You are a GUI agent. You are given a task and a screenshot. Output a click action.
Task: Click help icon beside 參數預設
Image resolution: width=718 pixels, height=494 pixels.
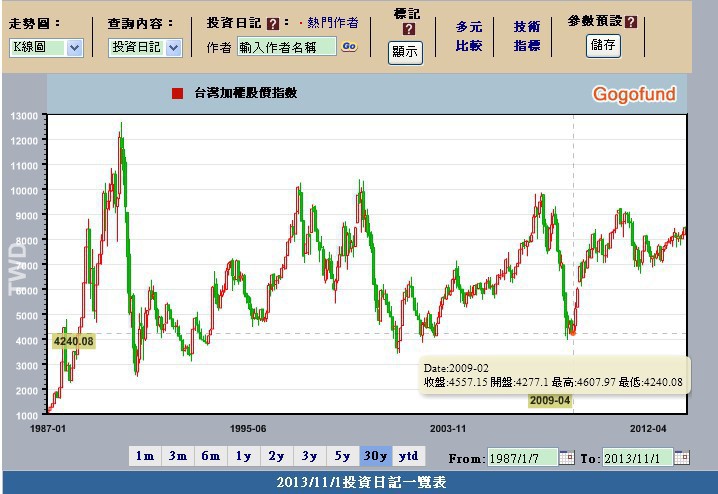pos(631,22)
